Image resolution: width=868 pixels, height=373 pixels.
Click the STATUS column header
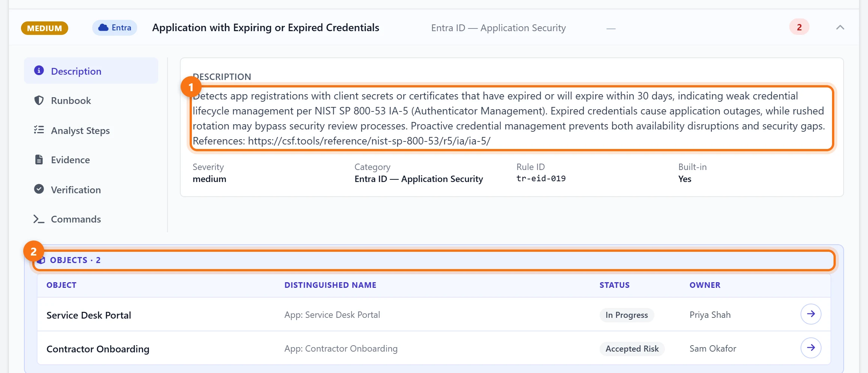pyautogui.click(x=614, y=285)
